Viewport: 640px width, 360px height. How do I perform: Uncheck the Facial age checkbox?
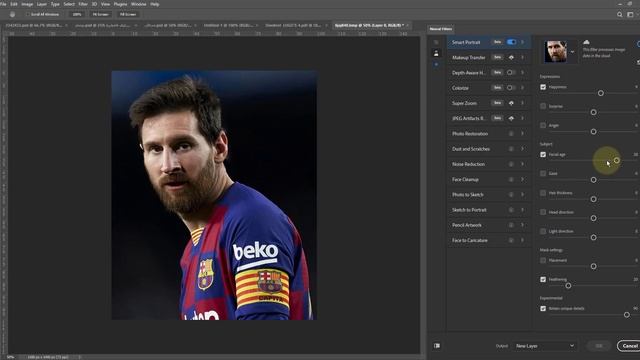click(543, 154)
